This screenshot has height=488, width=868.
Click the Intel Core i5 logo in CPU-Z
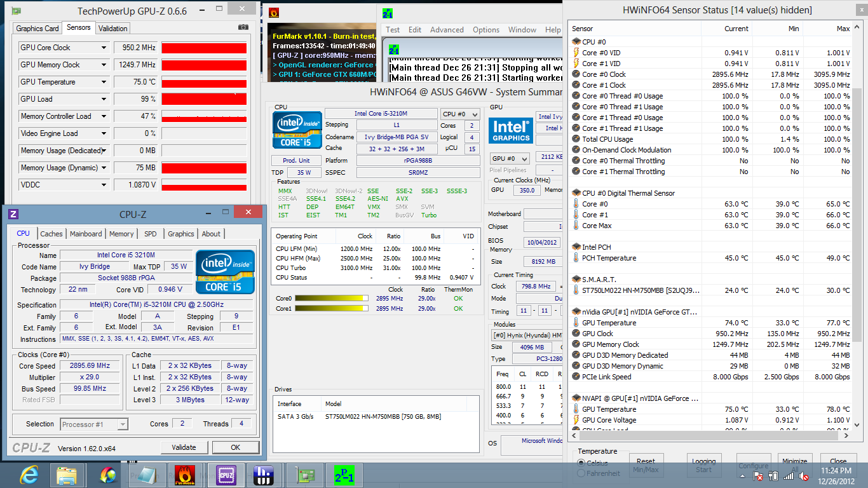[226, 271]
